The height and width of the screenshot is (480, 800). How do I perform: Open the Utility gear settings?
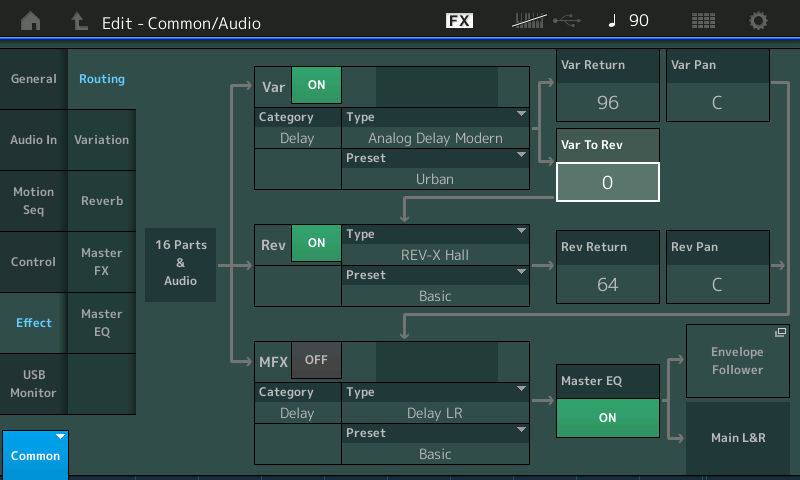pos(759,21)
